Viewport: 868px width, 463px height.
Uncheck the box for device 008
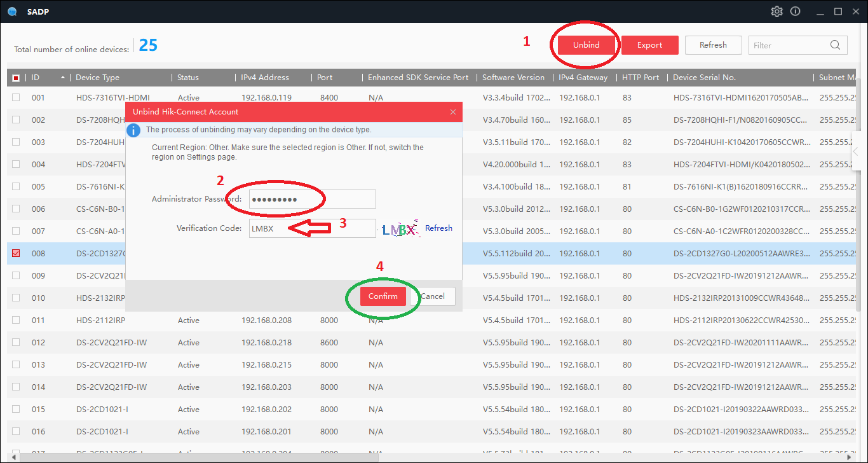point(16,253)
